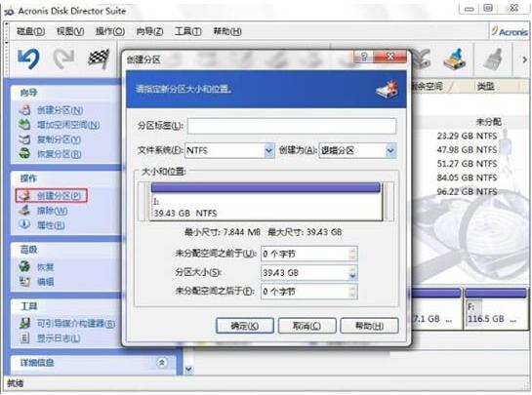Click the grey Redo arrow in toolbar
532x395 pixels.
pyautogui.click(x=64, y=59)
